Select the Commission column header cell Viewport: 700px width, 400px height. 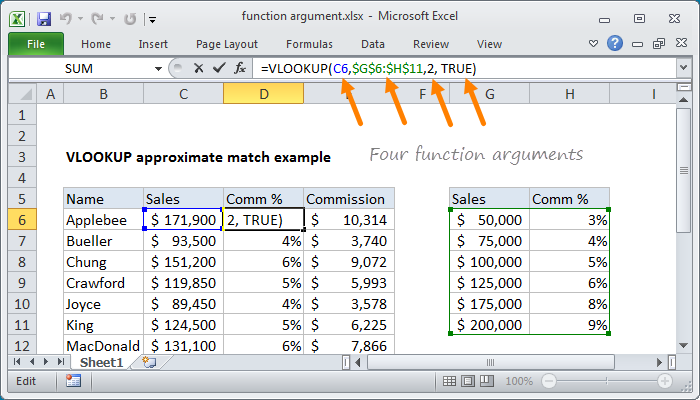349,199
